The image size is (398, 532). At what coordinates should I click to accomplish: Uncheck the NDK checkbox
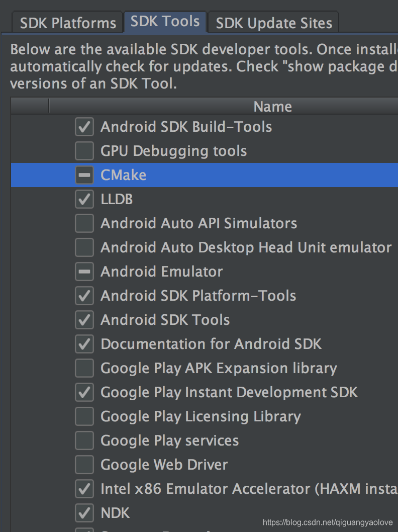[x=84, y=513]
